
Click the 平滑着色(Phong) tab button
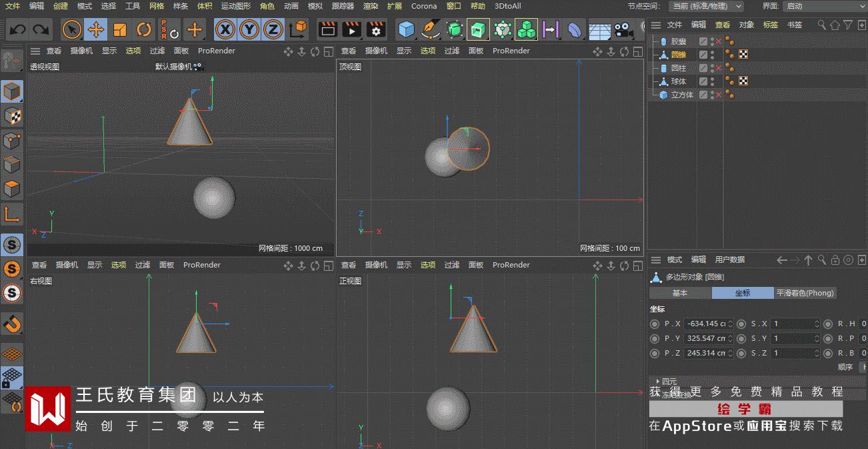coord(805,293)
